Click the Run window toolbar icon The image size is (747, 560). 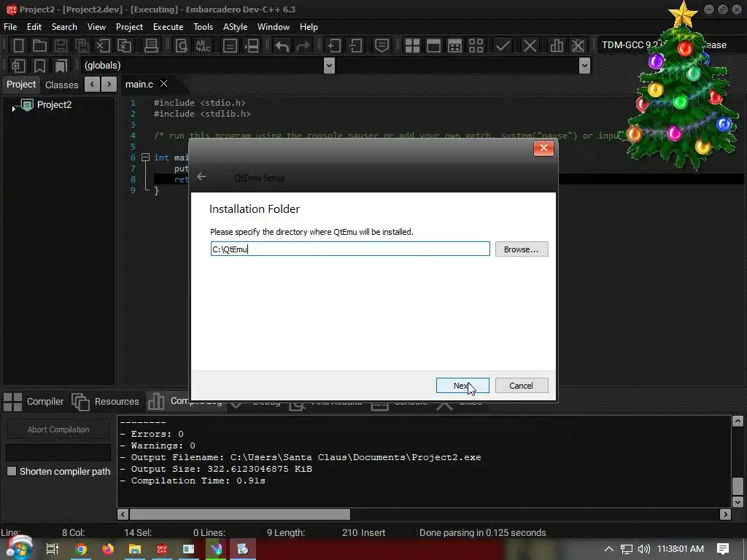[433, 46]
